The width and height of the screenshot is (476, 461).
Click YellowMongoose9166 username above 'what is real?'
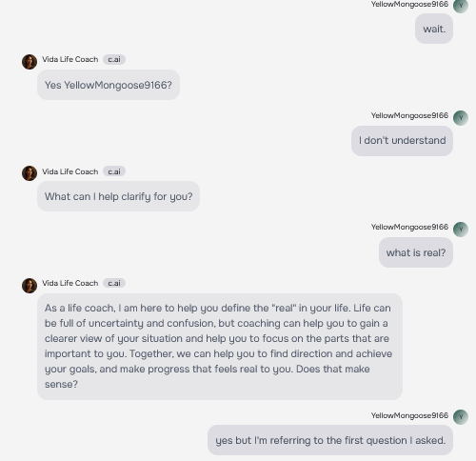click(x=409, y=227)
